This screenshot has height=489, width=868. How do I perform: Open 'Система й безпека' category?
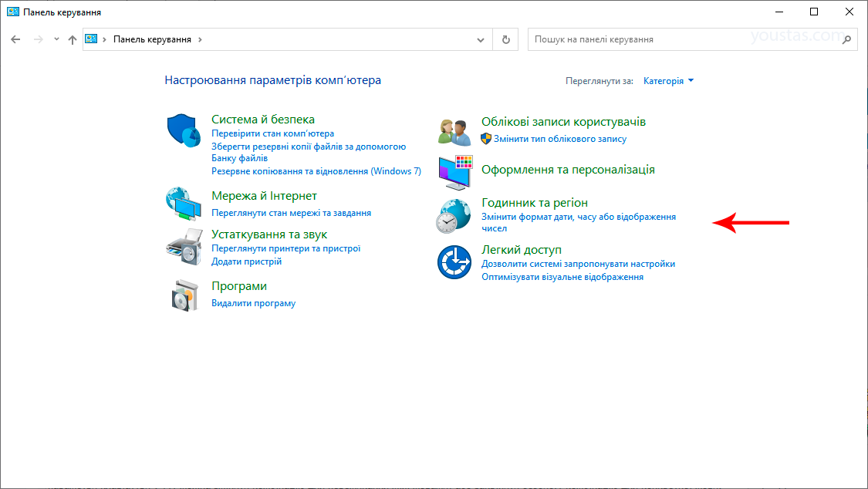[263, 120]
